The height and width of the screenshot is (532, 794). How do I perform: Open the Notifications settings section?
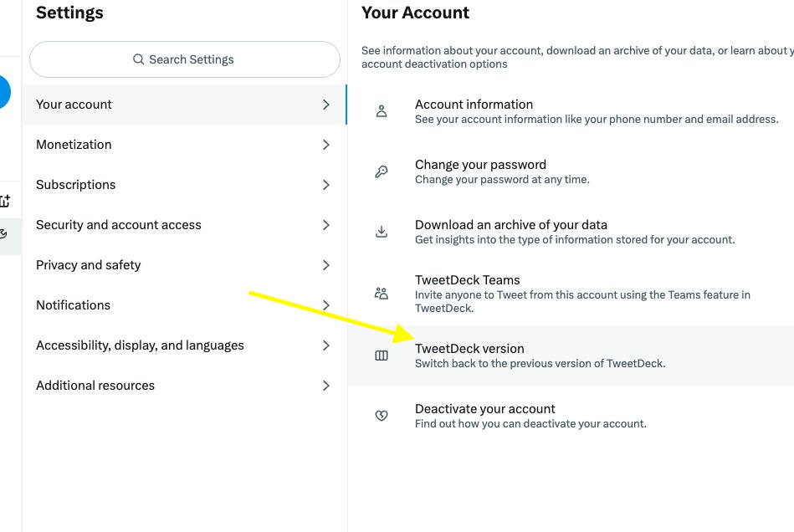74,305
